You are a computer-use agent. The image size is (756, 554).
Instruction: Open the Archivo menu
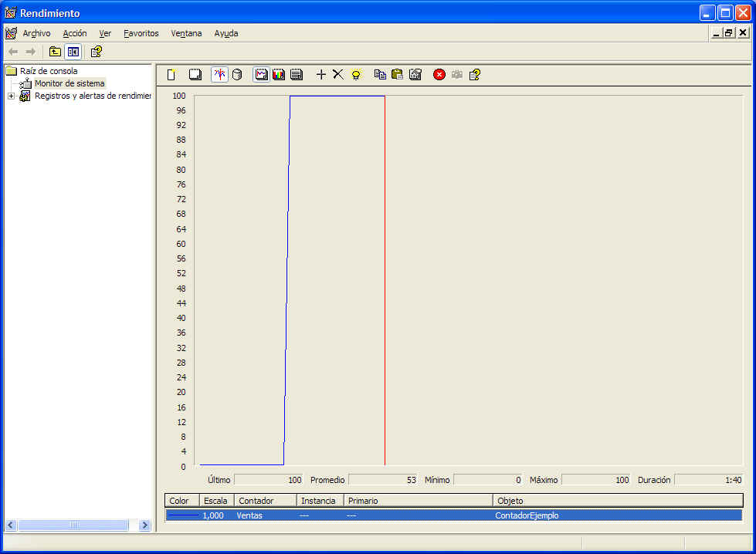[36, 33]
